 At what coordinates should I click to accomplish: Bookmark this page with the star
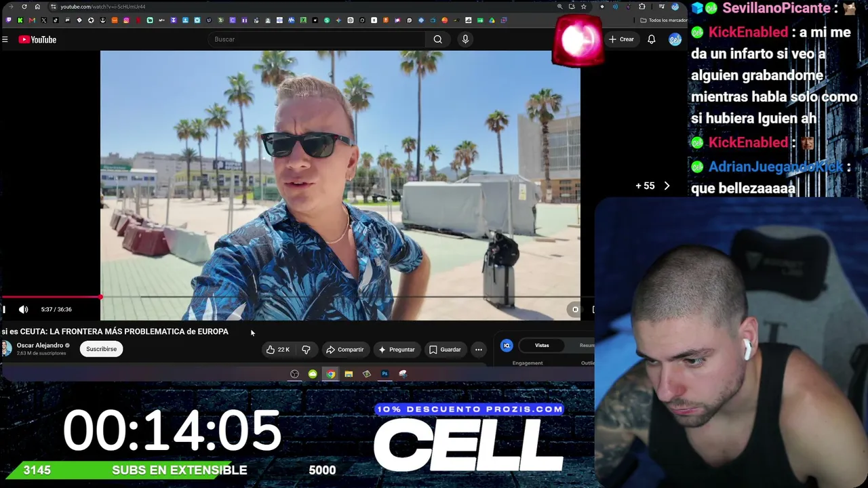[x=583, y=7]
